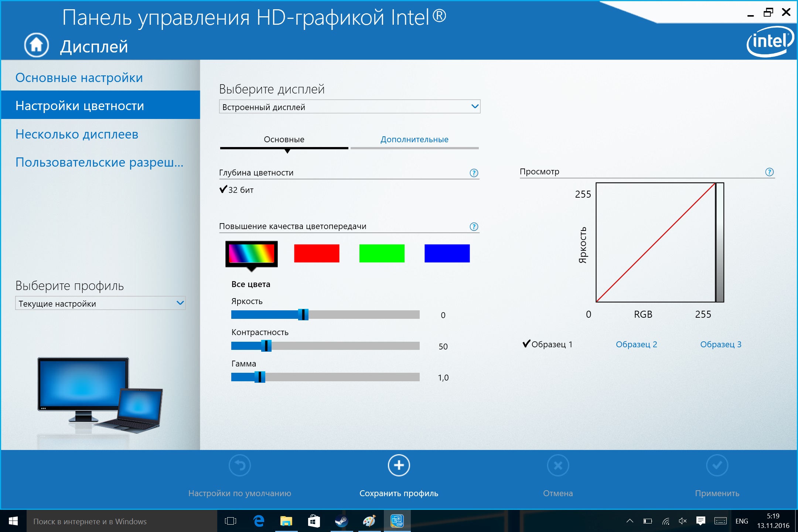Viewport: 798px width, 532px height.
Task: Click Сохранить профиль plus icon
Action: coord(399,465)
